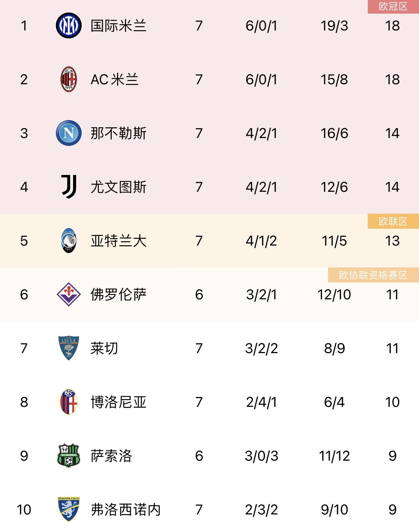
Task: Select the Napoli club logo
Action: pos(68,133)
